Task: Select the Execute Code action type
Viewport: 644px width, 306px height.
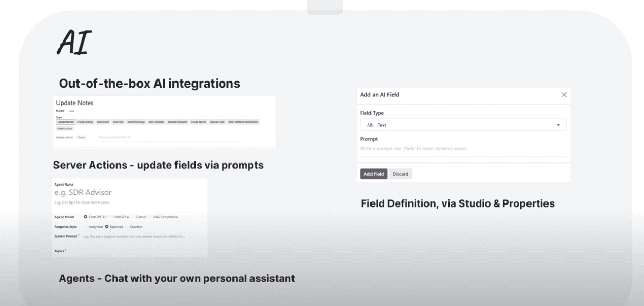Action: pyautogui.click(x=217, y=122)
